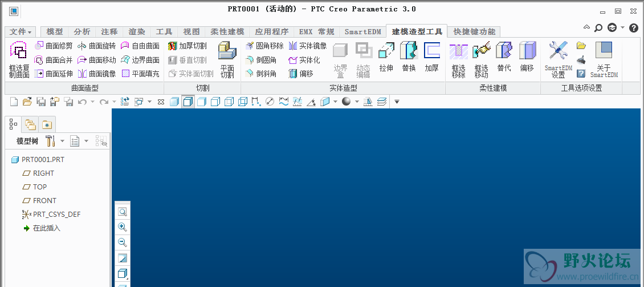Click the 替代 substitute tool in 柔性建模
This screenshot has height=287, width=644.
[x=504, y=58]
